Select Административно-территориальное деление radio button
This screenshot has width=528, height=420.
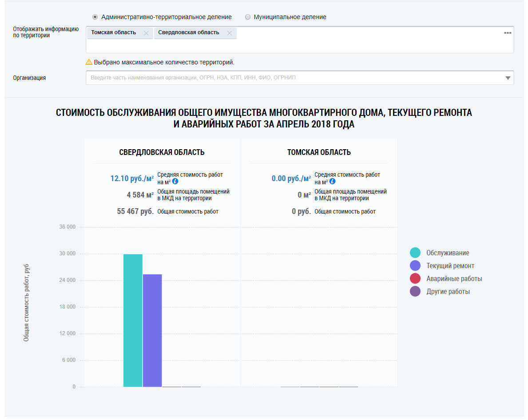tap(95, 17)
